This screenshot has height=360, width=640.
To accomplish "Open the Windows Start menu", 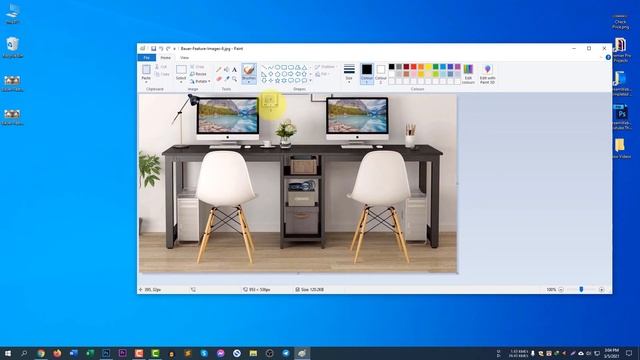I will tap(8, 353).
